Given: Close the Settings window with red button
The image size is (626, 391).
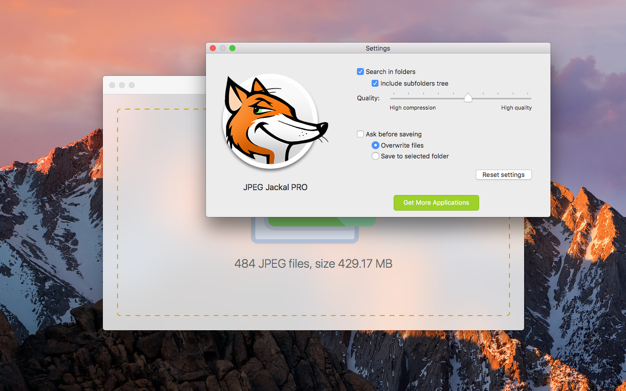Looking at the screenshot, I should click(x=213, y=48).
